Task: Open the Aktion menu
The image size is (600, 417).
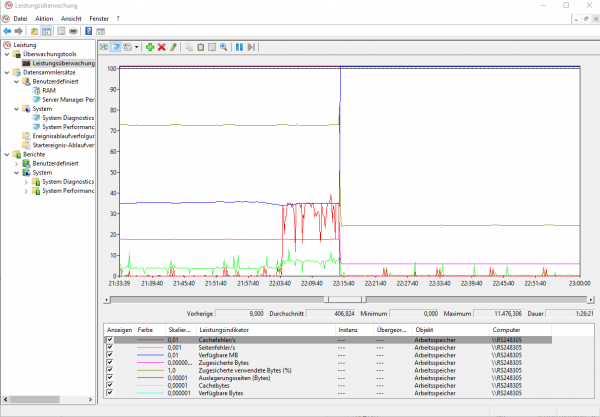Action: 44,18
